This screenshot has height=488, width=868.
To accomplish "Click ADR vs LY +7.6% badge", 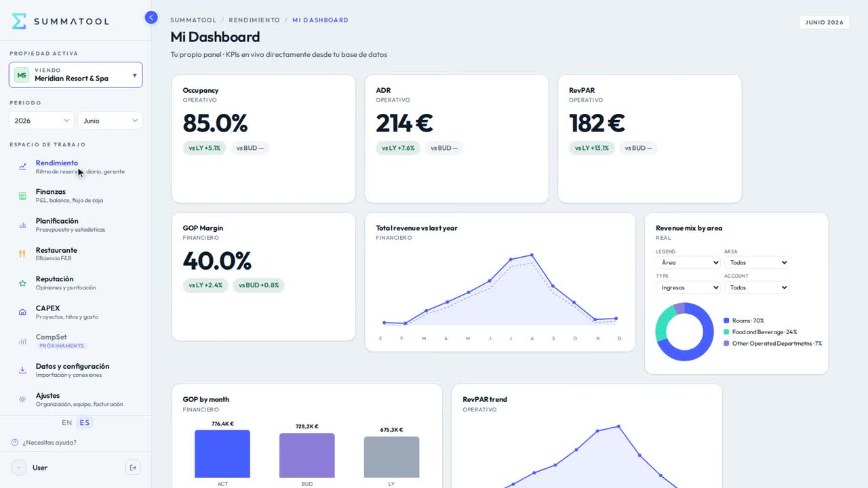I will [x=398, y=148].
